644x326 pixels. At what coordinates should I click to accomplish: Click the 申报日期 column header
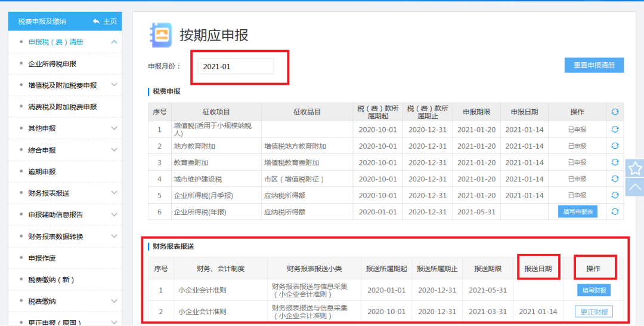524,112
